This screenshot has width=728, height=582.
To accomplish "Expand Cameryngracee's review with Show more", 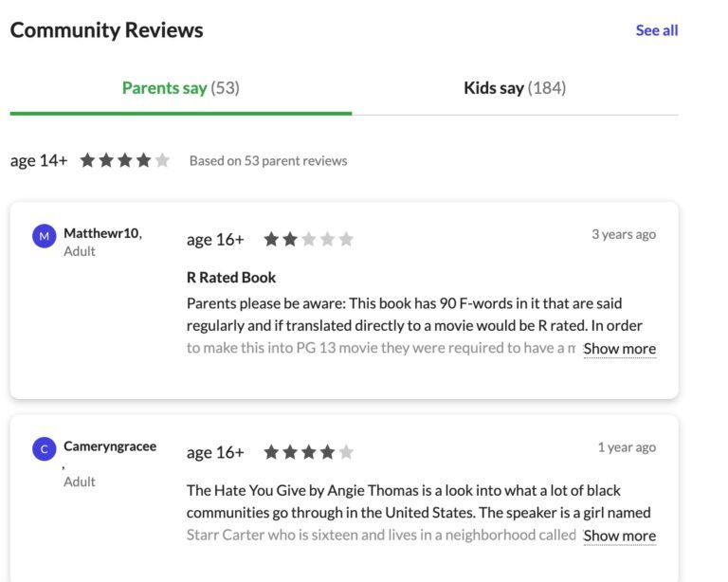I will pos(619,536).
